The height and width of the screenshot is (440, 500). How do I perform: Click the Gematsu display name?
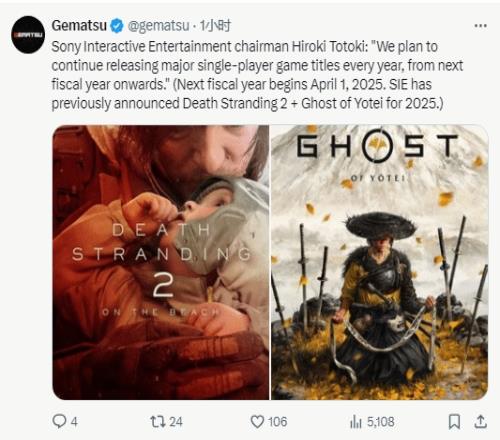79,26
